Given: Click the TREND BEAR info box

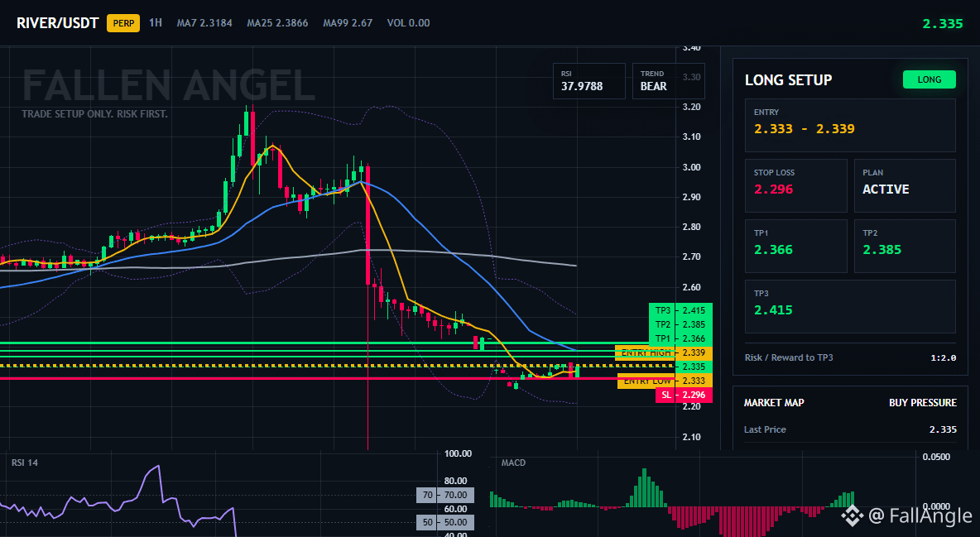Looking at the screenshot, I should 668,80.
